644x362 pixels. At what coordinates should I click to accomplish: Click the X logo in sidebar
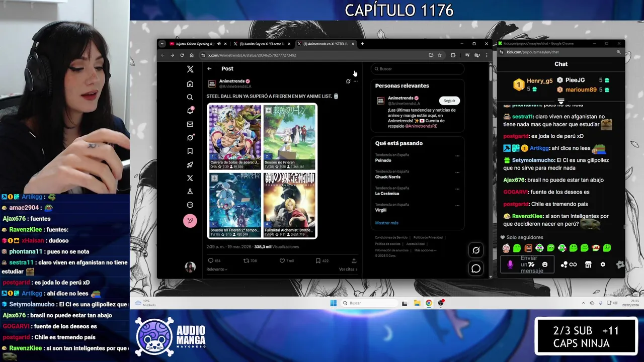(190, 69)
